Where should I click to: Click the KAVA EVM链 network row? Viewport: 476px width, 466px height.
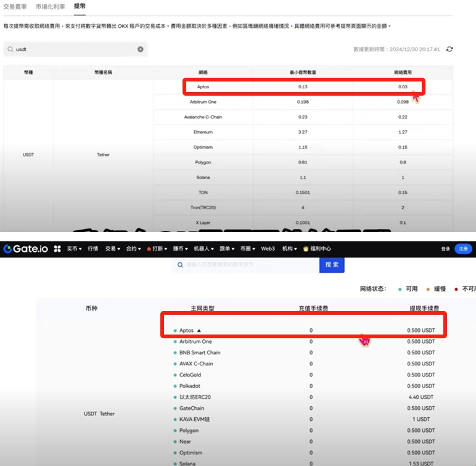click(x=304, y=420)
